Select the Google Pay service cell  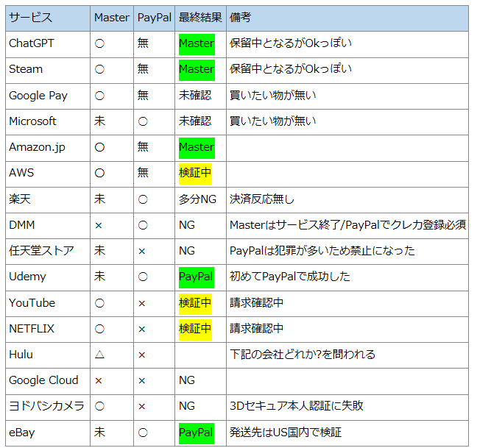click(38, 96)
